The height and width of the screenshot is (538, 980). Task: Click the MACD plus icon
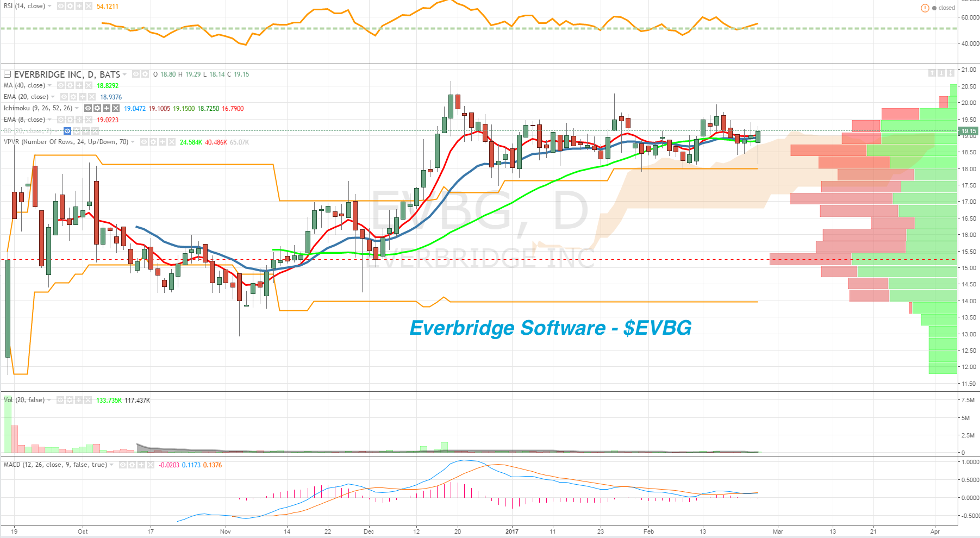click(x=141, y=465)
